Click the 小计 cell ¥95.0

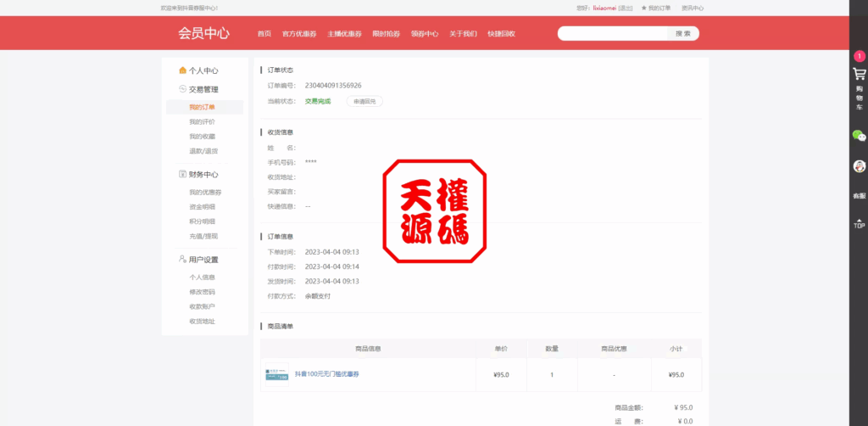(x=676, y=375)
